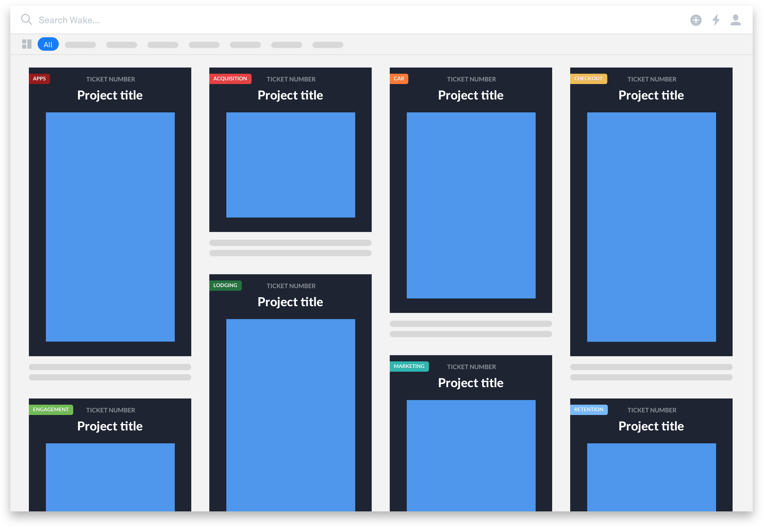763x532 pixels.
Task: Click TICKET NUMBER on ACQUISITION card
Action: tap(291, 79)
